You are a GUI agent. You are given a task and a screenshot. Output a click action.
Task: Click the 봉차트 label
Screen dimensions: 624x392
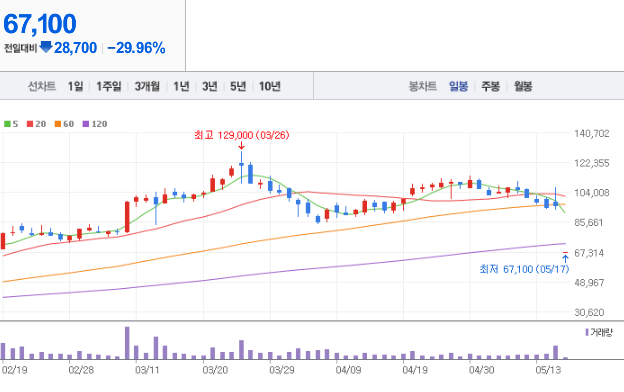coord(423,86)
